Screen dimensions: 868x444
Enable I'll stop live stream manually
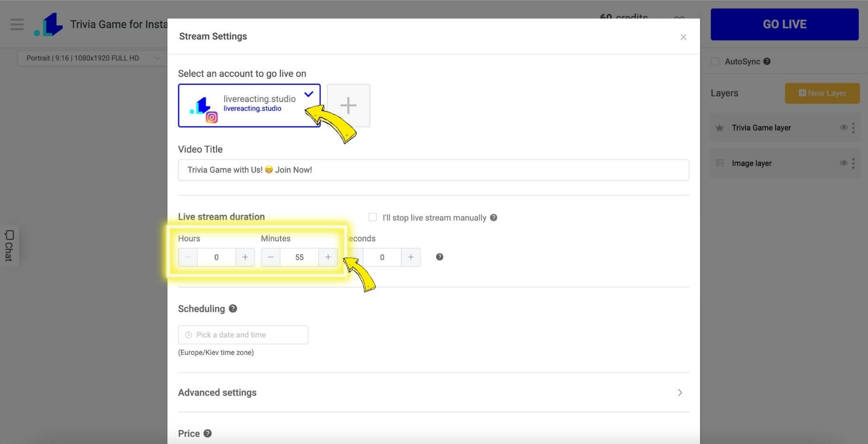pyautogui.click(x=372, y=217)
